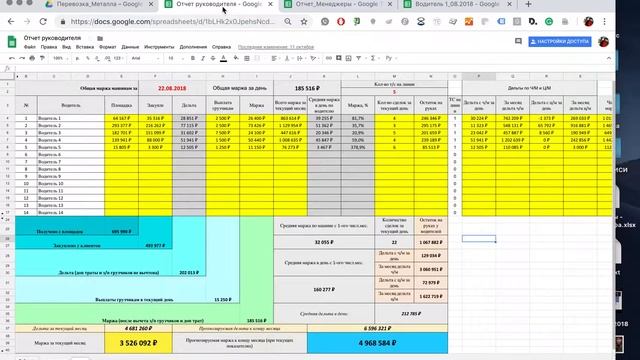Open the Правка menu
The width and height of the screenshot is (640, 360).
click(x=49, y=47)
